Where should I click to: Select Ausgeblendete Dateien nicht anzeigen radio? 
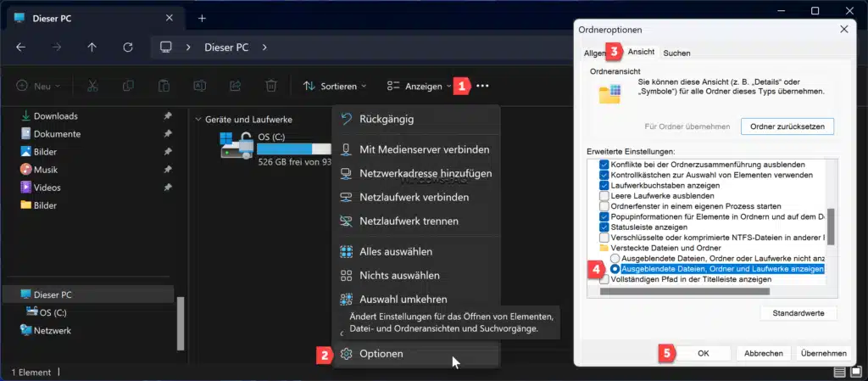[x=615, y=259]
